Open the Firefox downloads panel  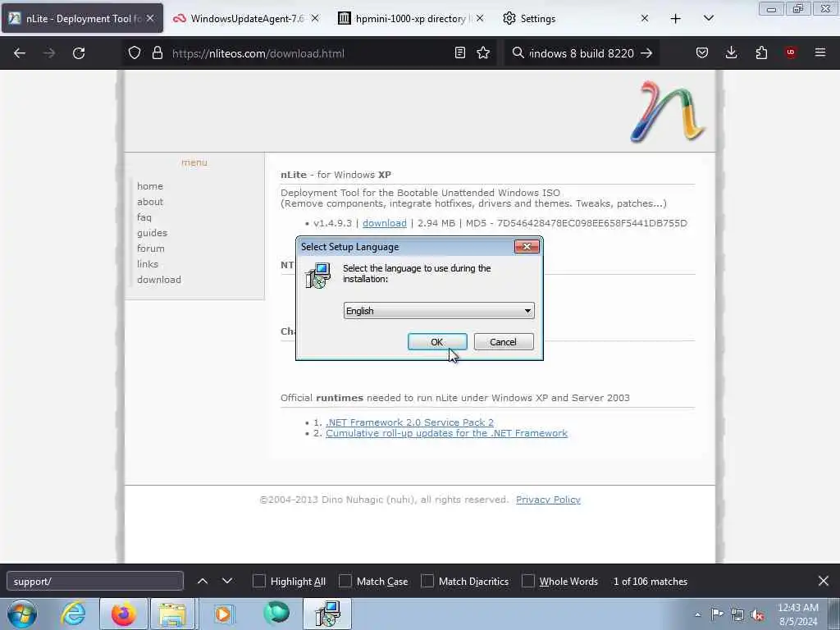point(731,53)
